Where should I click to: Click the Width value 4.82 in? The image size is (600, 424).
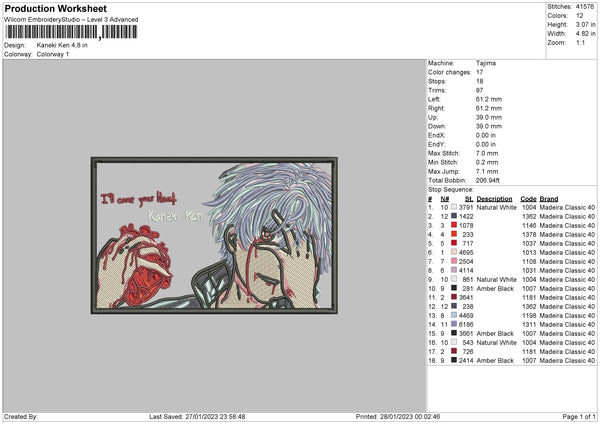(x=585, y=34)
